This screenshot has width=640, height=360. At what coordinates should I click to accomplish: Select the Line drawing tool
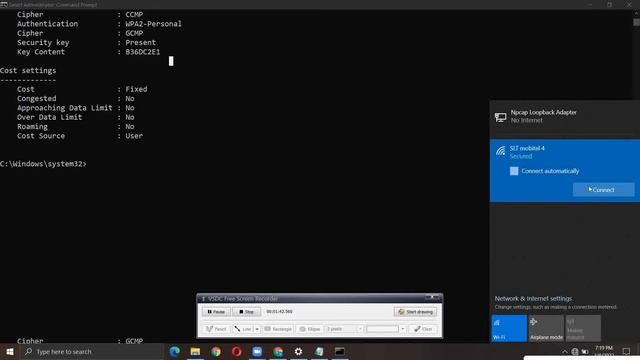[x=243, y=329]
